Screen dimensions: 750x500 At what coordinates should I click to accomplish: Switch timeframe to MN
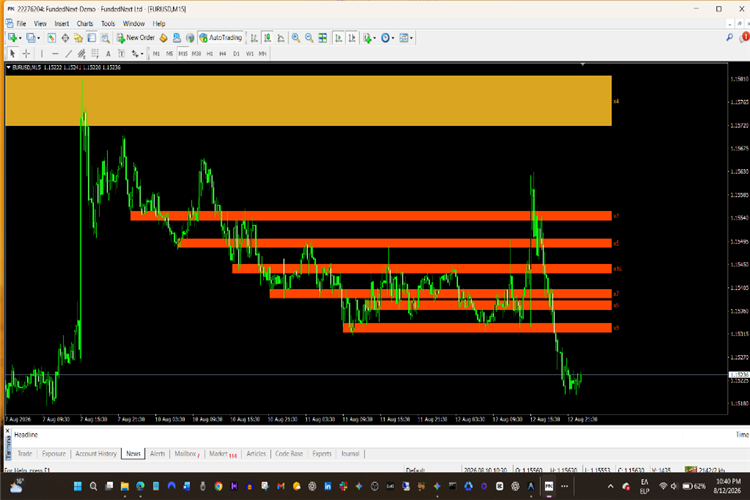click(x=263, y=54)
